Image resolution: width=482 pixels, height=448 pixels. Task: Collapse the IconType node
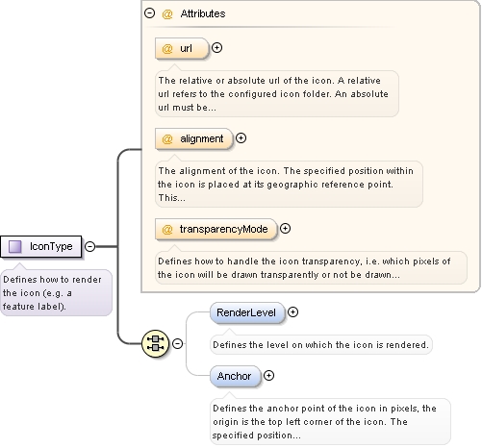coord(89,246)
